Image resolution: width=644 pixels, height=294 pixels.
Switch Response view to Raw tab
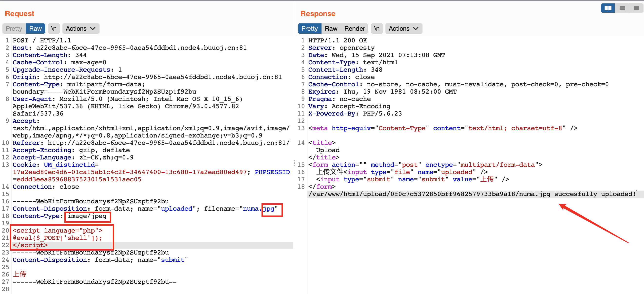pos(331,29)
